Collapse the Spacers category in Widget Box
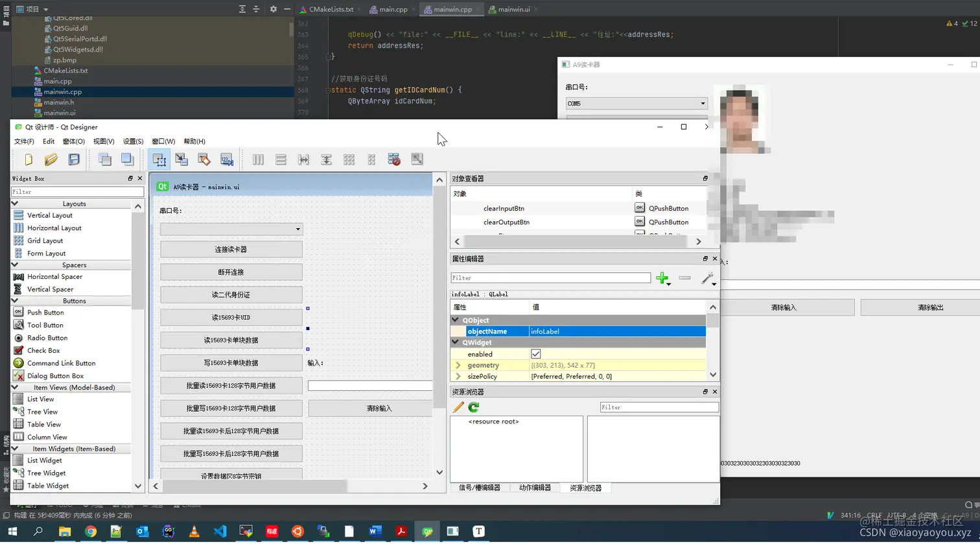 [15, 265]
